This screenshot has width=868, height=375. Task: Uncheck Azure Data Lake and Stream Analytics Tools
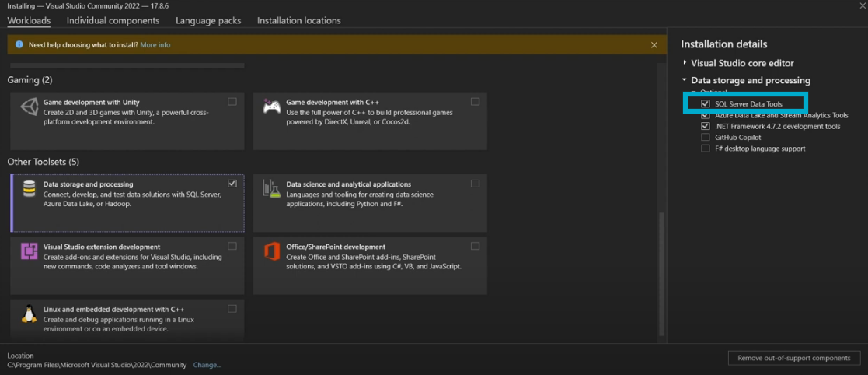coord(706,115)
